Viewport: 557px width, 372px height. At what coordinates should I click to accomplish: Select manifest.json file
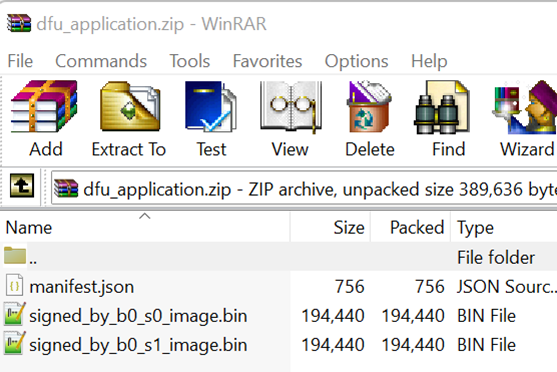point(81,286)
